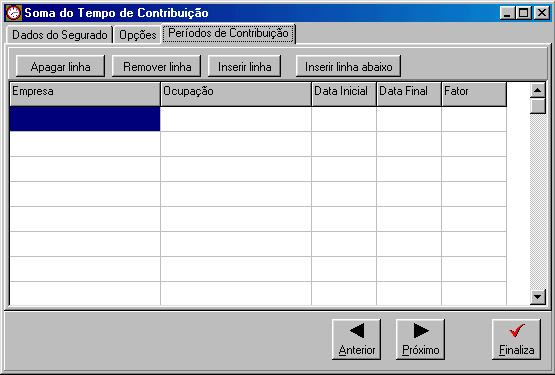Image resolution: width=555 pixels, height=375 pixels.
Task: Go back with the Anterior button
Action: coord(357,339)
